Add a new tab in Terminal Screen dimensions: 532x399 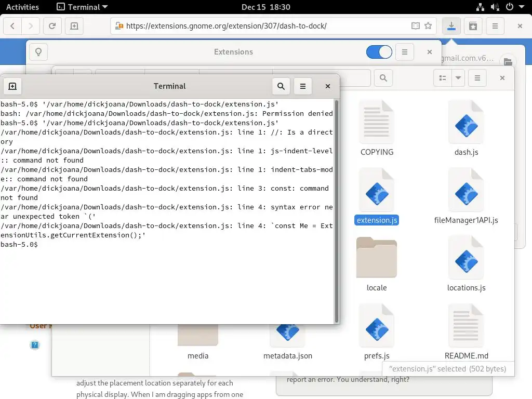(x=12, y=86)
